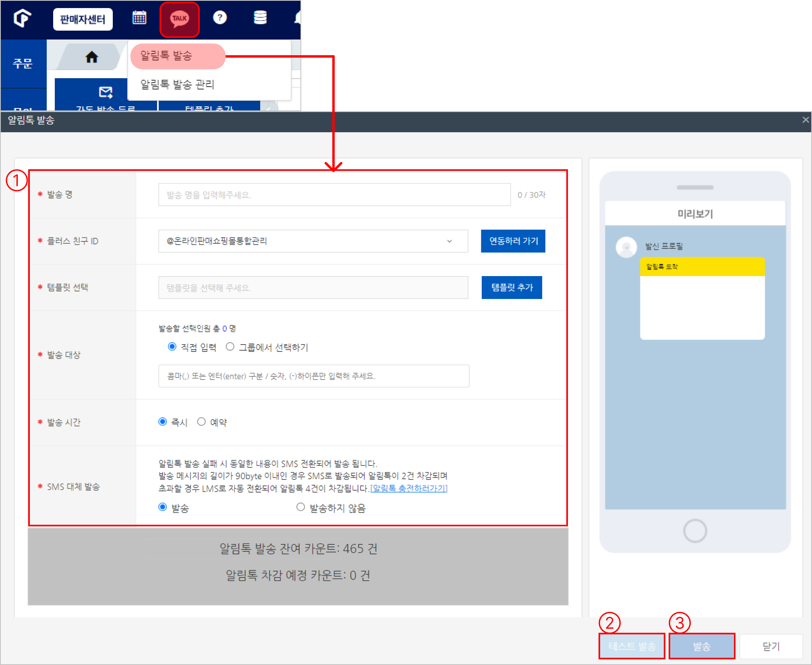
Task: Click the home icon tab
Action: coord(92,57)
